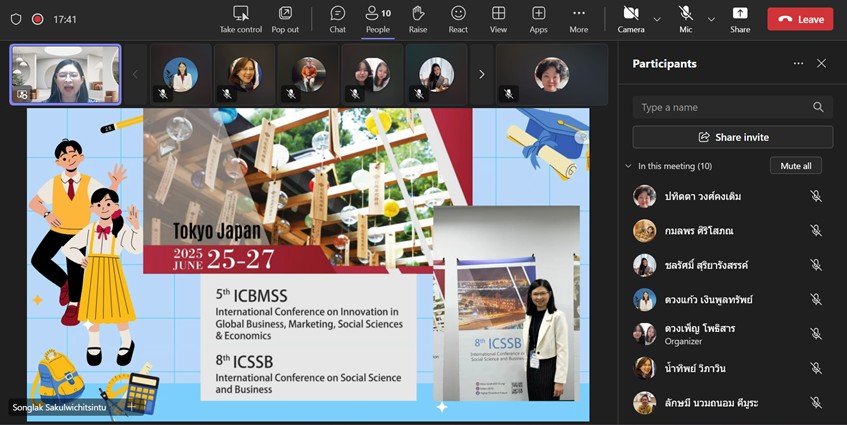Open the Apps menu
Viewport: 847px width, 425px height.
(x=538, y=18)
